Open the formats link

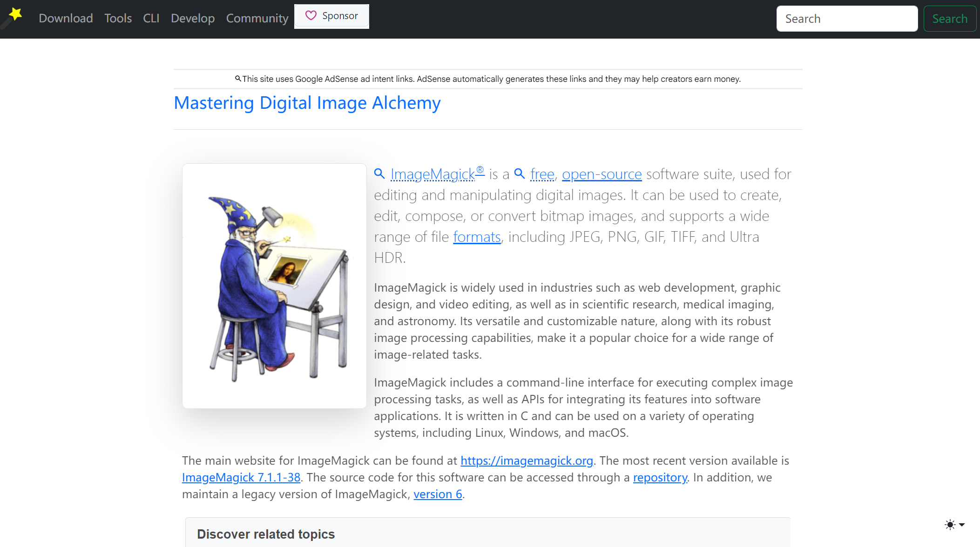click(x=477, y=237)
